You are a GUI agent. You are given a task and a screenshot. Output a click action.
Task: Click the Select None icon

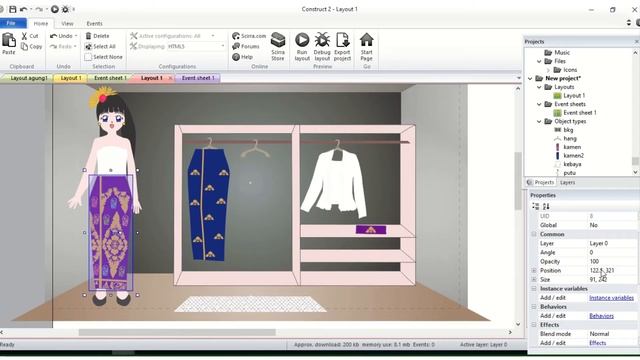click(88, 57)
